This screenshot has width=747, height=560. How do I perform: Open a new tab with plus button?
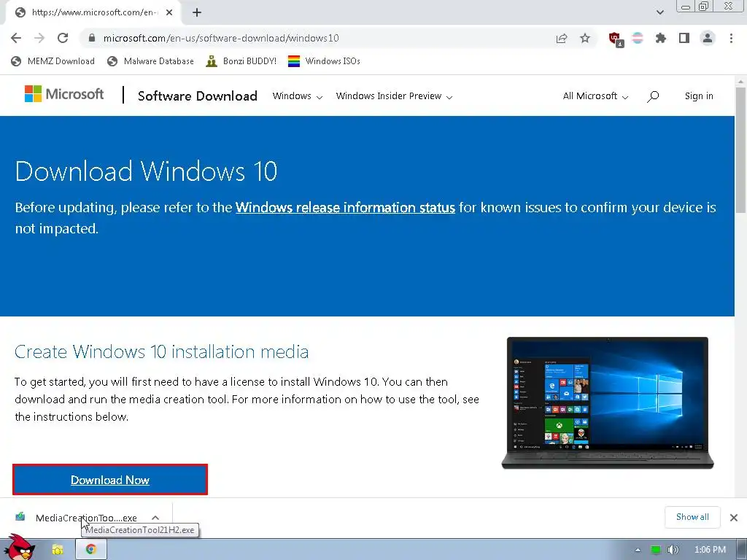[x=197, y=12]
